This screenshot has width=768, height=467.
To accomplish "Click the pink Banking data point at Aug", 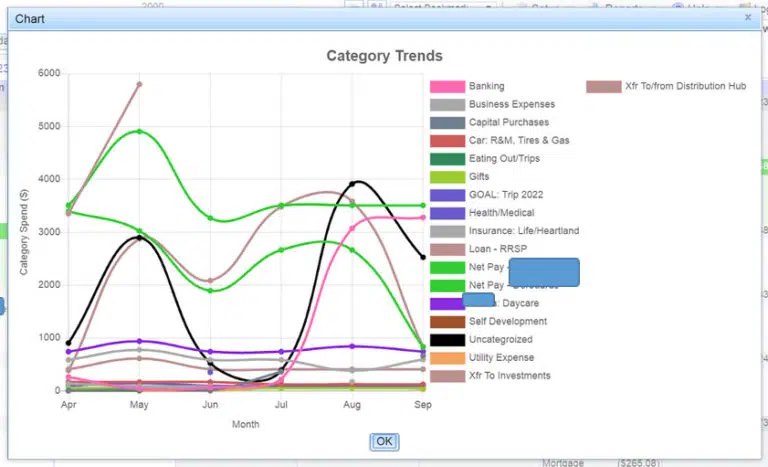I will [x=352, y=228].
